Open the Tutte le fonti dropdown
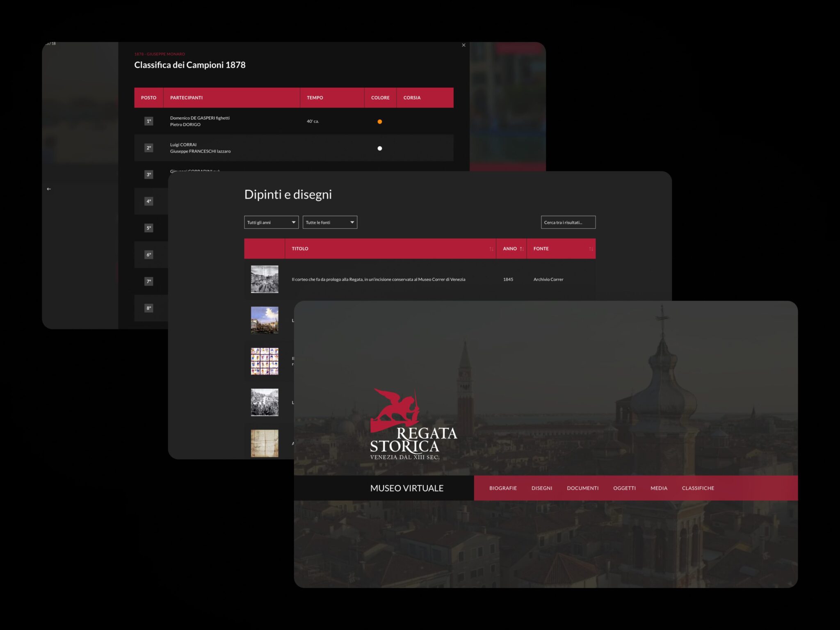 click(330, 222)
